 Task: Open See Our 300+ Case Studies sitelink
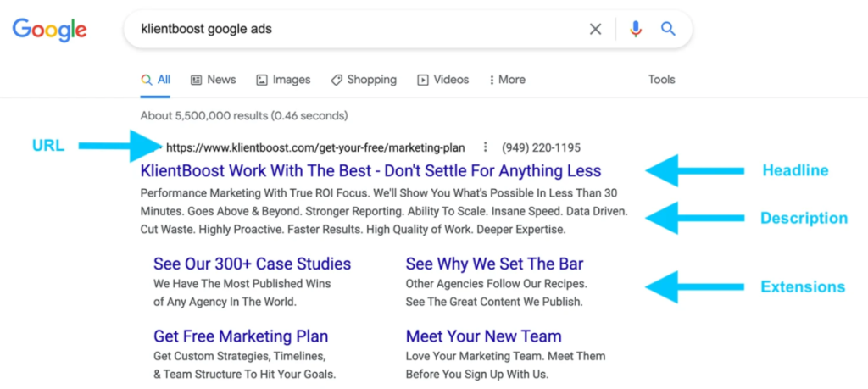pyautogui.click(x=252, y=264)
